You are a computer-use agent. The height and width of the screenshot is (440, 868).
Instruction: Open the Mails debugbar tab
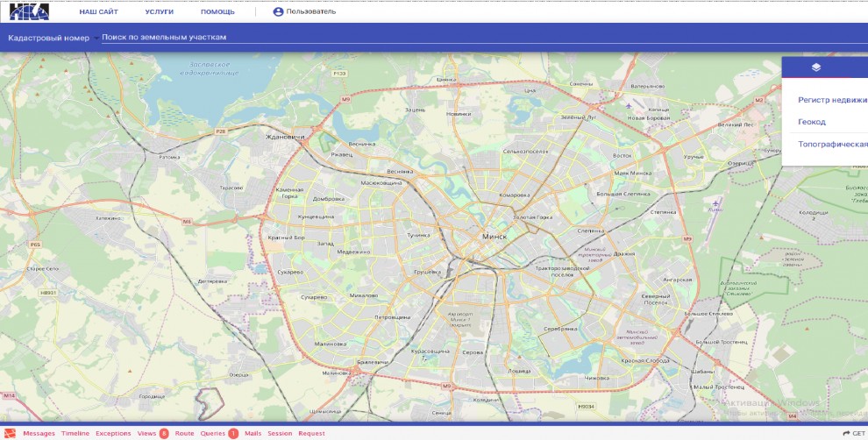point(253,433)
